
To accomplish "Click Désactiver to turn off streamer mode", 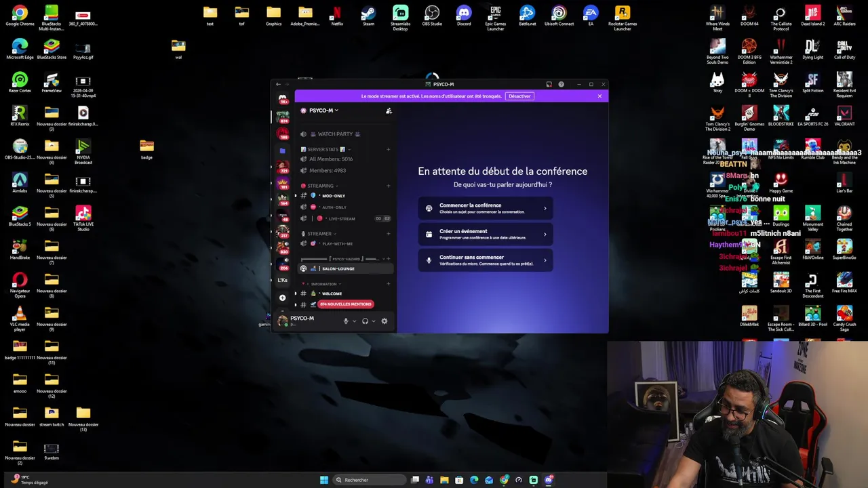I will 519,96.
